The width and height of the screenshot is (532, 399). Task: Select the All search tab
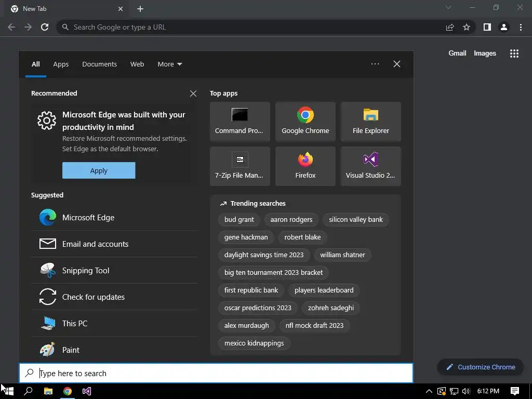(36, 64)
